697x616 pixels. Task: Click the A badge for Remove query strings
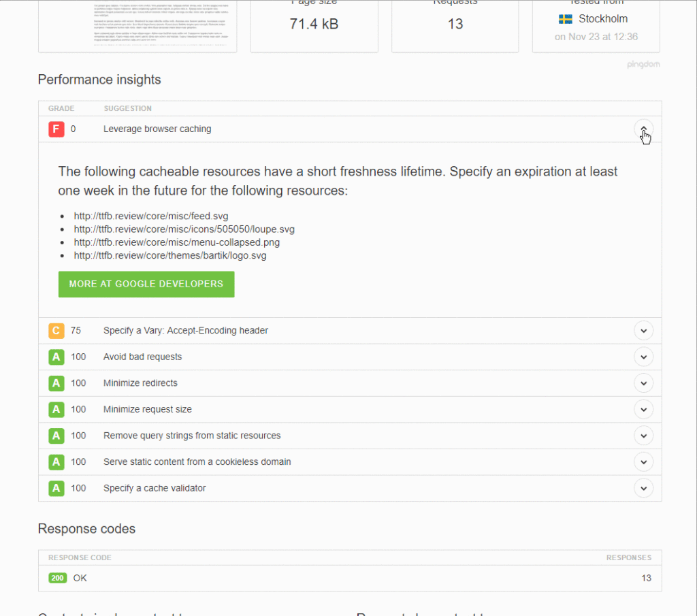pos(56,436)
